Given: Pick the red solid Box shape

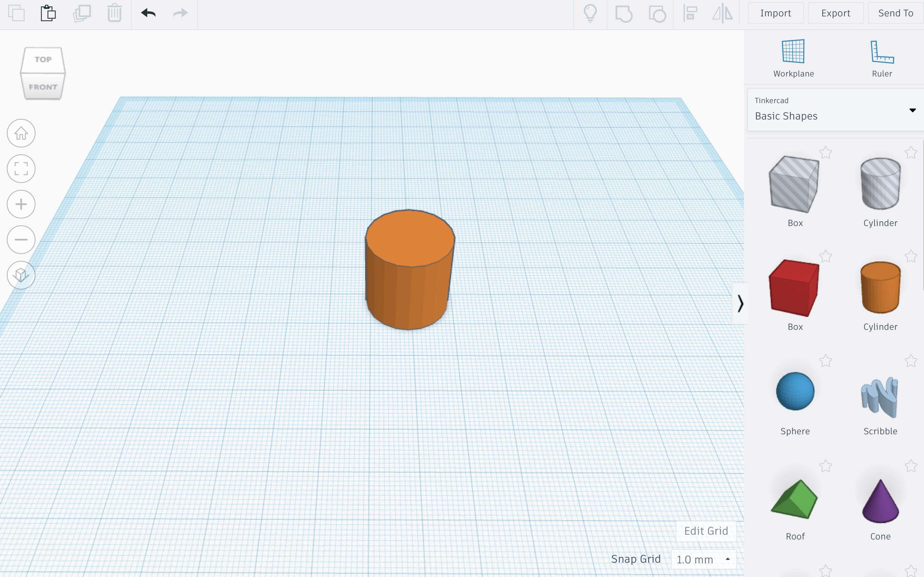Looking at the screenshot, I should point(795,288).
